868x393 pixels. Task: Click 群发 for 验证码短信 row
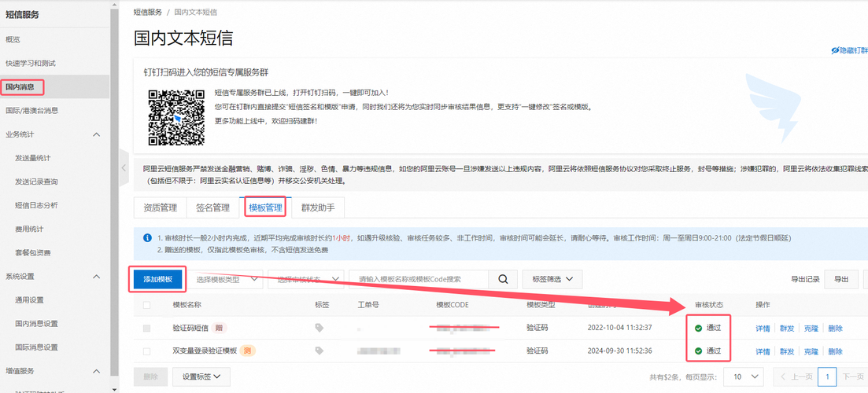click(787, 329)
